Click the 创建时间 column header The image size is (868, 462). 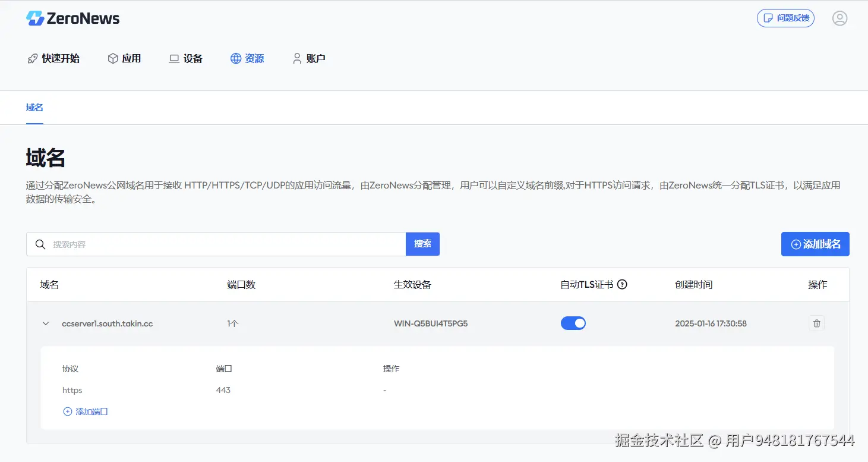pyautogui.click(x=693, y=284)
